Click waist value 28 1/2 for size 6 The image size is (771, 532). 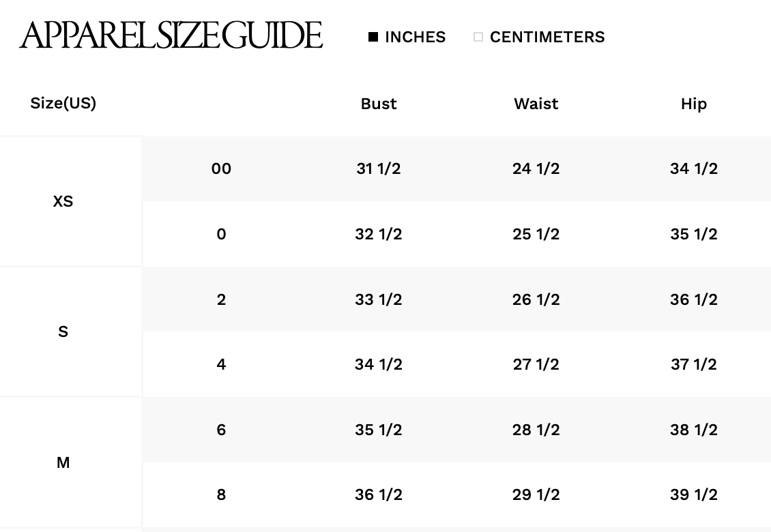536,430
